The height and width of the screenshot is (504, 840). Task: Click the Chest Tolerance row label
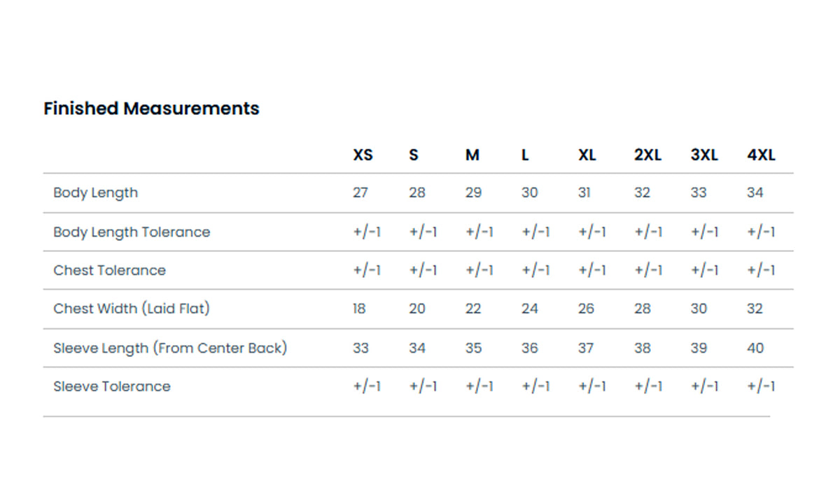point(110,270)
